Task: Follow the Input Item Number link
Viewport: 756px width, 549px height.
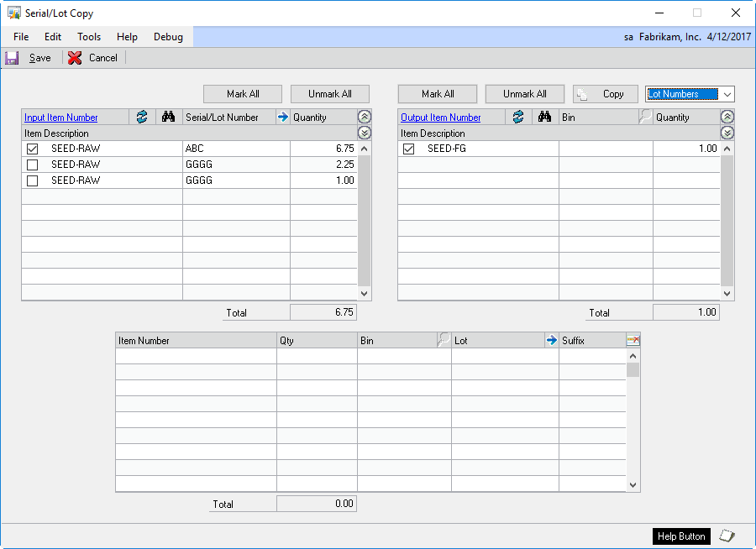Action: 61,118
